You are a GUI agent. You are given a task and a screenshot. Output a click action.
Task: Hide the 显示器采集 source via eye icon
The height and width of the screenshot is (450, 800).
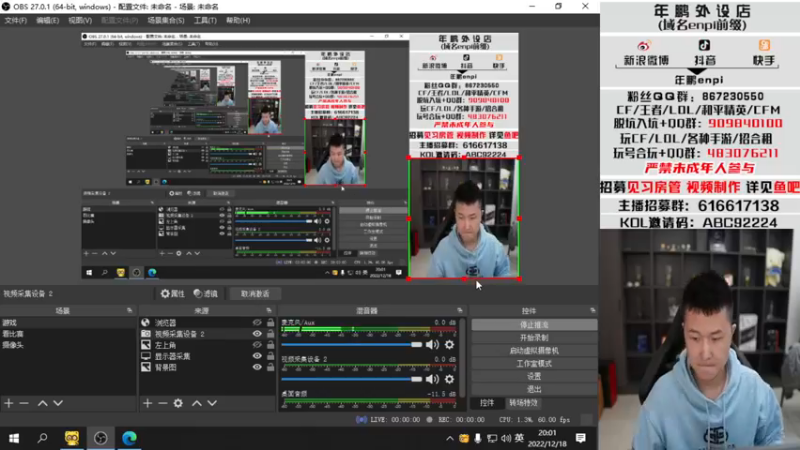point(257,356)
